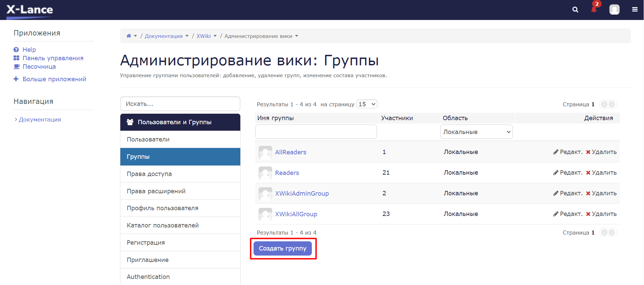This screenshot has width=644, height=285.
Task: Open the Help application link
Action: [29, 50]
